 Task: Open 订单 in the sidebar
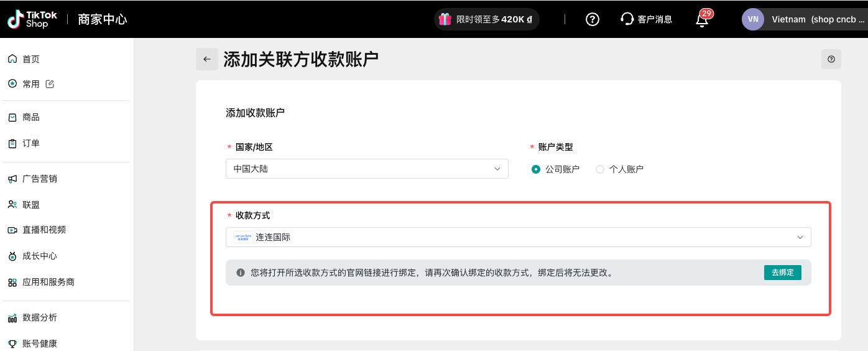click(31, 143)
